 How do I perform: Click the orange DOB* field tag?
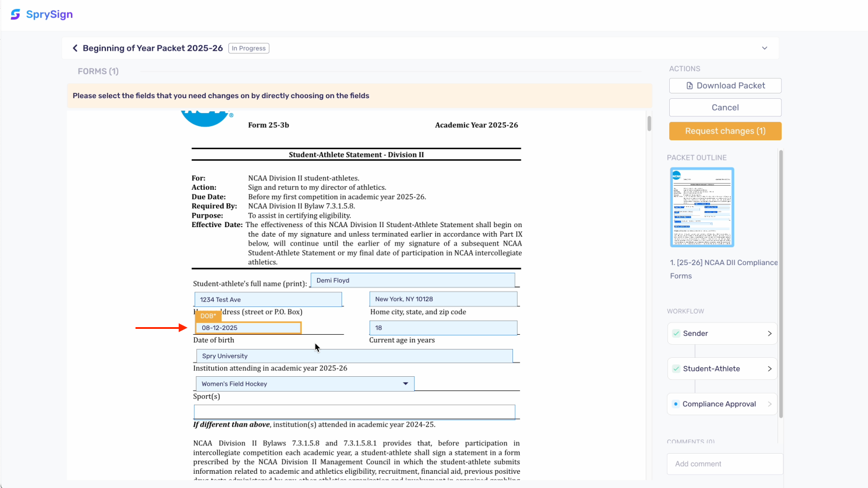coord(208,316)
